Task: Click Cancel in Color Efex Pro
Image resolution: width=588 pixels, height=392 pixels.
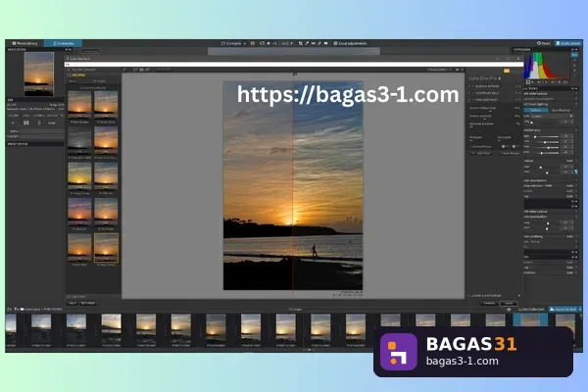Action: click(489, 303)
